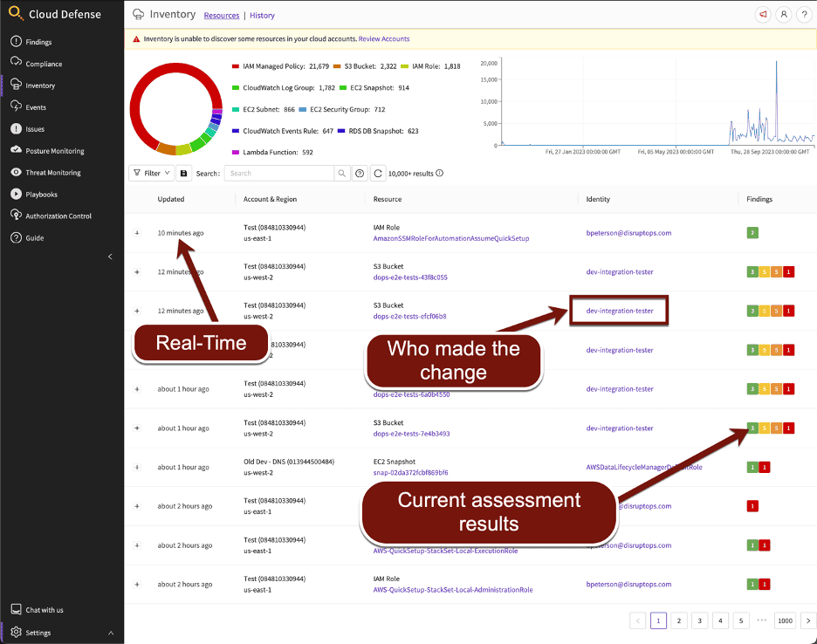Image resolution: width=817 pixels, height=644 pixels.
Task: Open AWS-QuickSetup-StackSet-Local-AdministrationRole link
Action: click(x=453, y=590)
